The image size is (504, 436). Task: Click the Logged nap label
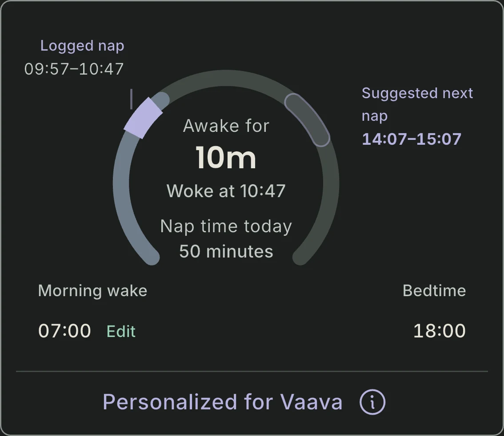[x=82, y=46]
